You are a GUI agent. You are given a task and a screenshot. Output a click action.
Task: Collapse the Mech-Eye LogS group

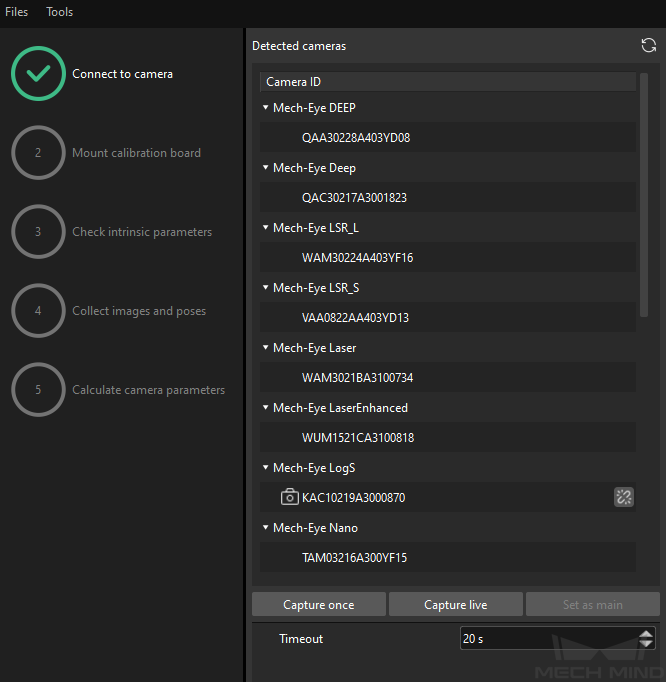tap(265, 467)
